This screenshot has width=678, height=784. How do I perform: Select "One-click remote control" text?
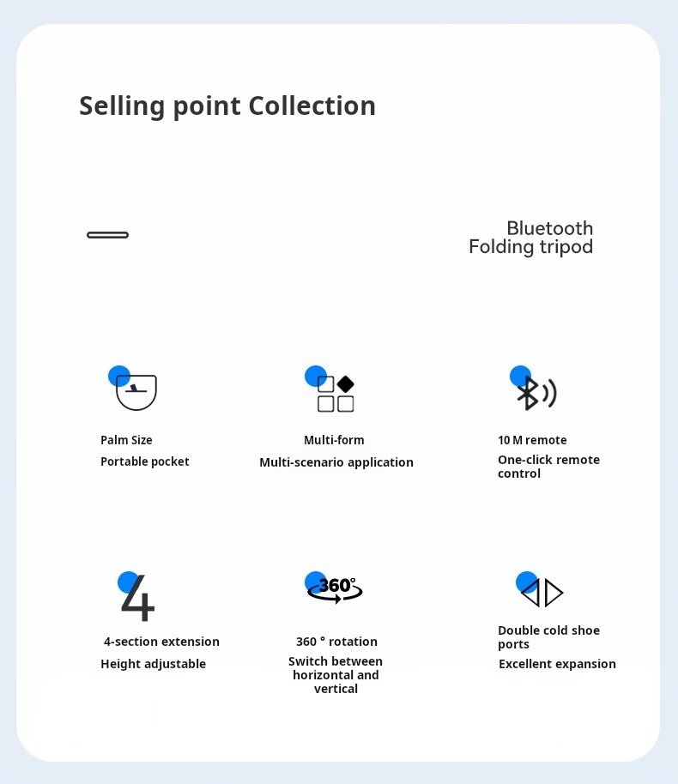coord(548,467)
